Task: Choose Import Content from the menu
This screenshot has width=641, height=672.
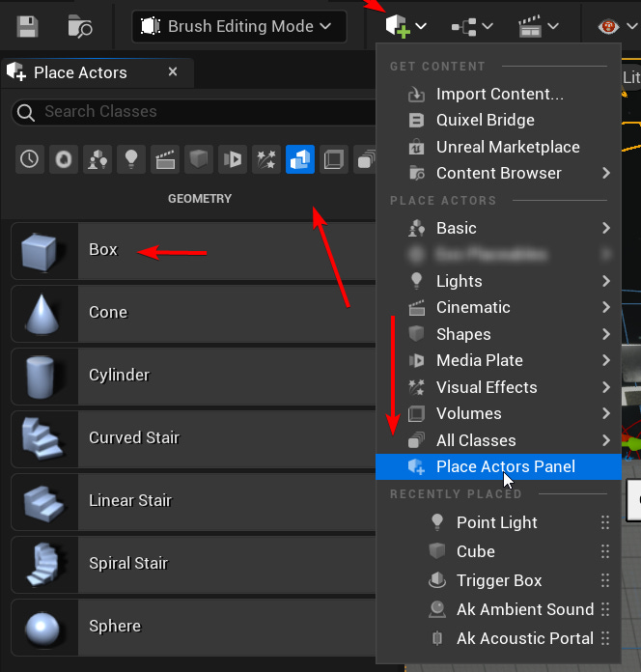Action: tap(498, 94)
